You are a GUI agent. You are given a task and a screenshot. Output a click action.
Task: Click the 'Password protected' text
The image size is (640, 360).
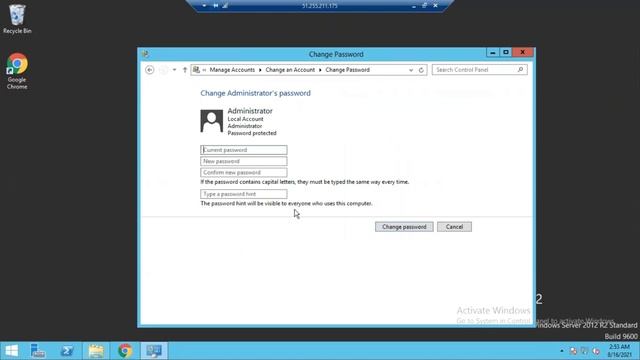tap(252, 133)
